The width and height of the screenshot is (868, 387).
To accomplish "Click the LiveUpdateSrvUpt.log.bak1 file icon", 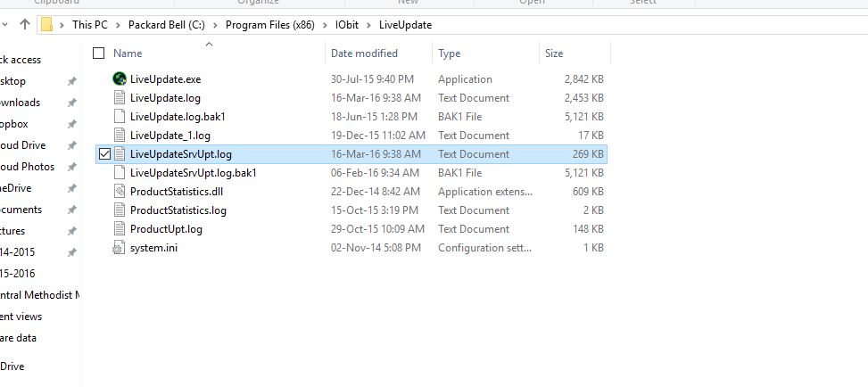I will 119,173.
